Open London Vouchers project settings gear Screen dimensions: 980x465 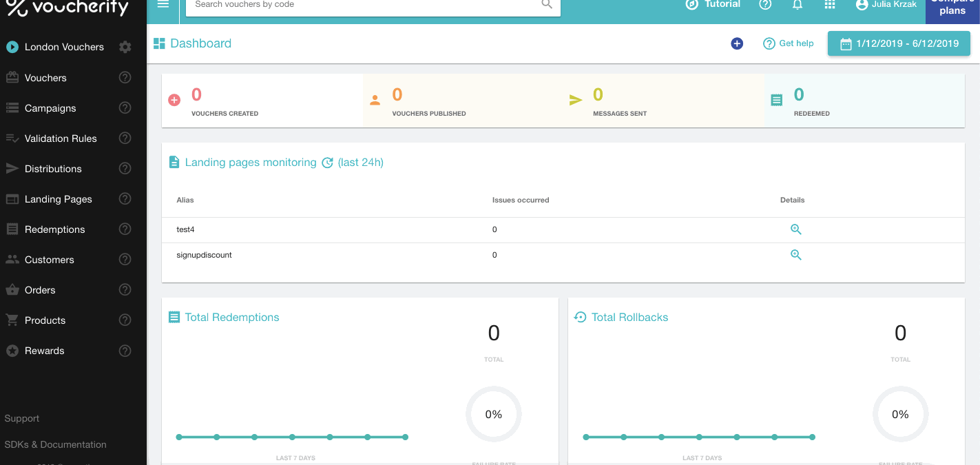pyautogui.click(x=125, y=47)
